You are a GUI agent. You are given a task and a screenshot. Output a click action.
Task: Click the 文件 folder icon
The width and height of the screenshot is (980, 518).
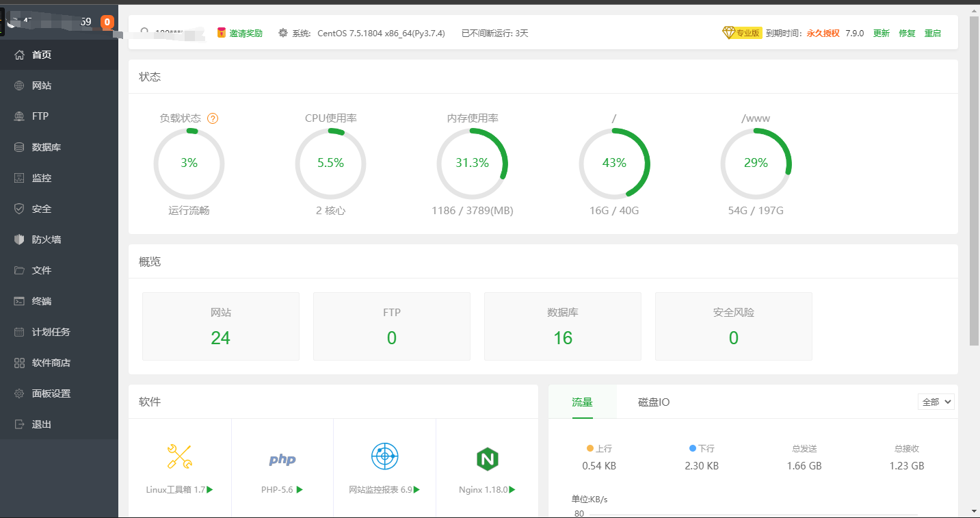pos(19,270)
